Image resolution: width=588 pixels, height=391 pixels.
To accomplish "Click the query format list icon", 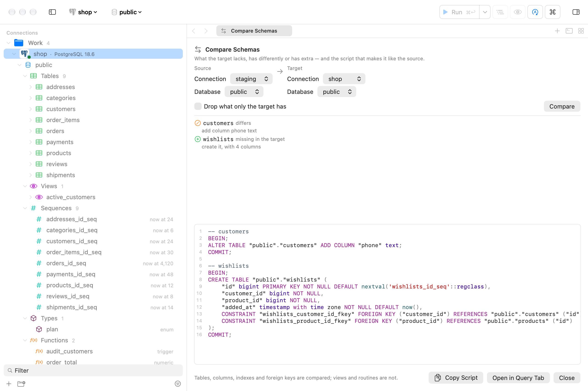I will 500,12.
